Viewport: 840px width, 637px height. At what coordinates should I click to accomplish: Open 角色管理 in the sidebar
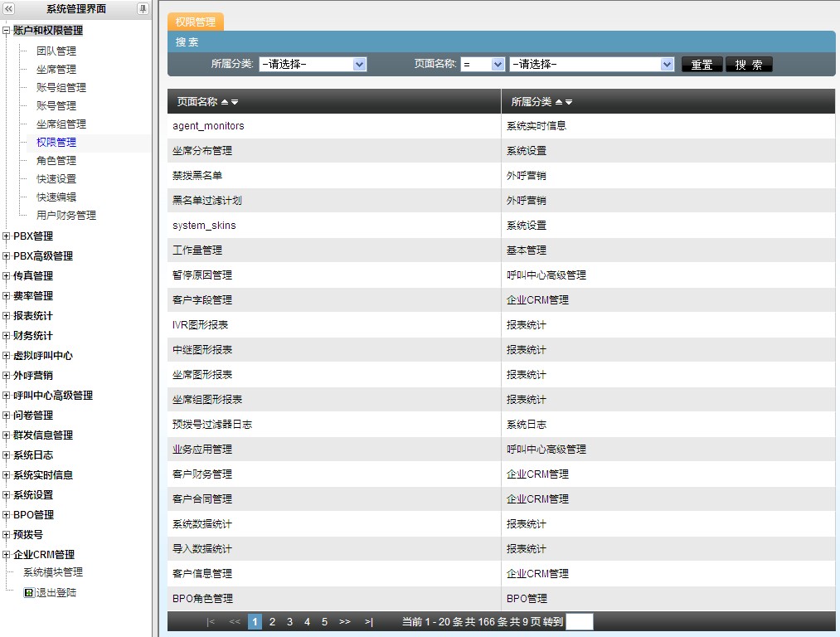[56, 161]
